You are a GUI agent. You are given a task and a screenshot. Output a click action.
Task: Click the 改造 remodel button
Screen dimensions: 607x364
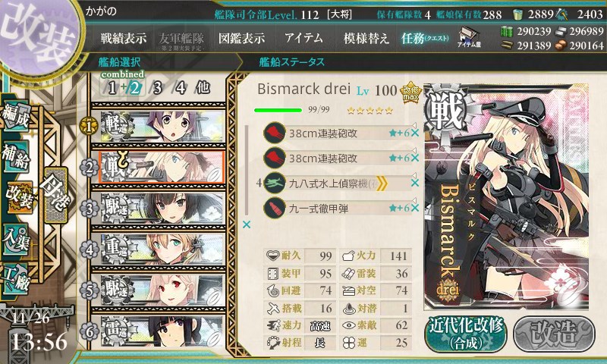click(555, 334)
